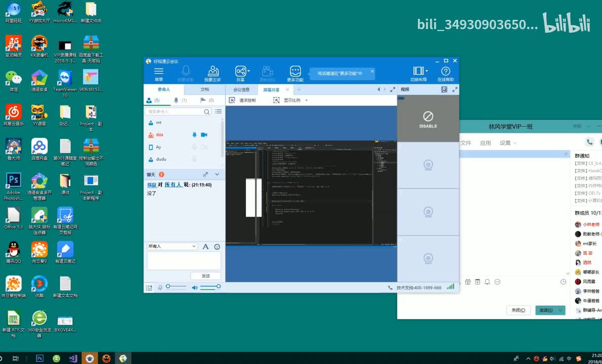Open Visual Studio from the taskbar

(x=73, y=358)
